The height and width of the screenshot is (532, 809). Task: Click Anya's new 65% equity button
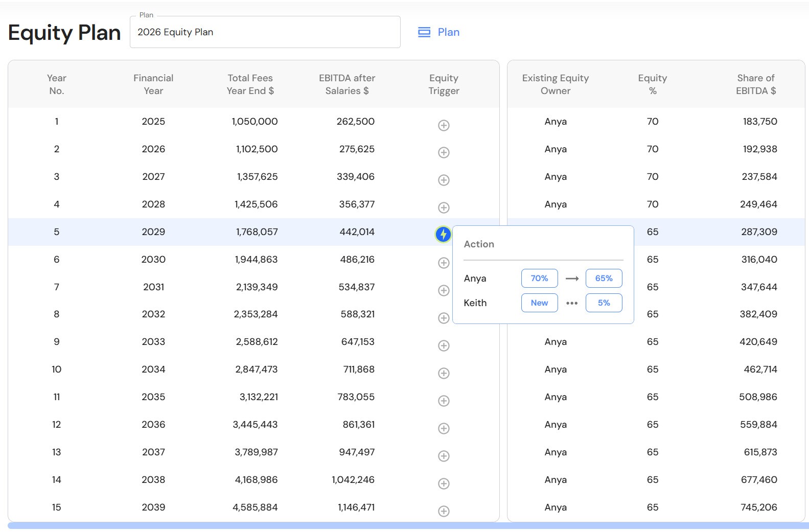tap(604, 279)
